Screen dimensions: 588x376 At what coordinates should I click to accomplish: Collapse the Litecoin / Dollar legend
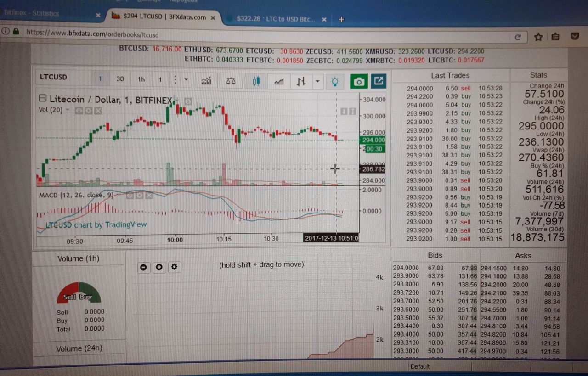click(43, 99)
